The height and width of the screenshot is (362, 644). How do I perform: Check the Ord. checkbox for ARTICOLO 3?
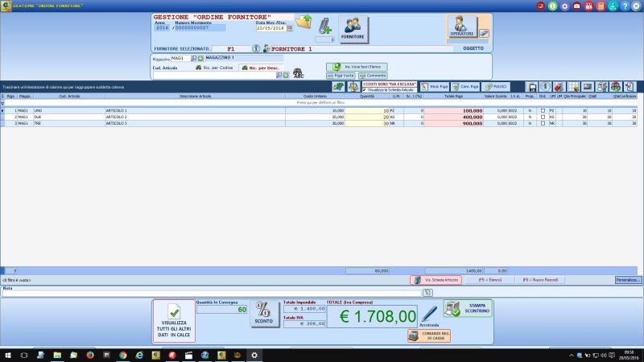543,124
